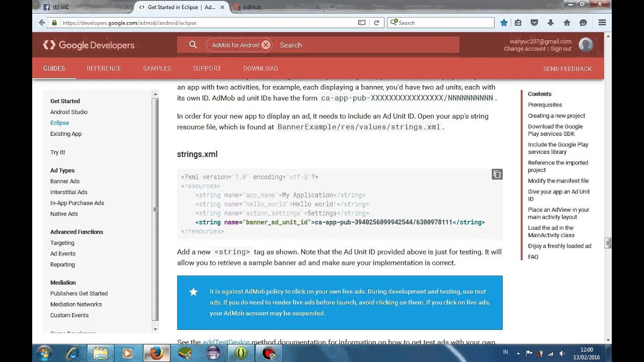Click the volume speaker tray icon
This screenshot has height=362, width=644.
(x=562, y=353)
